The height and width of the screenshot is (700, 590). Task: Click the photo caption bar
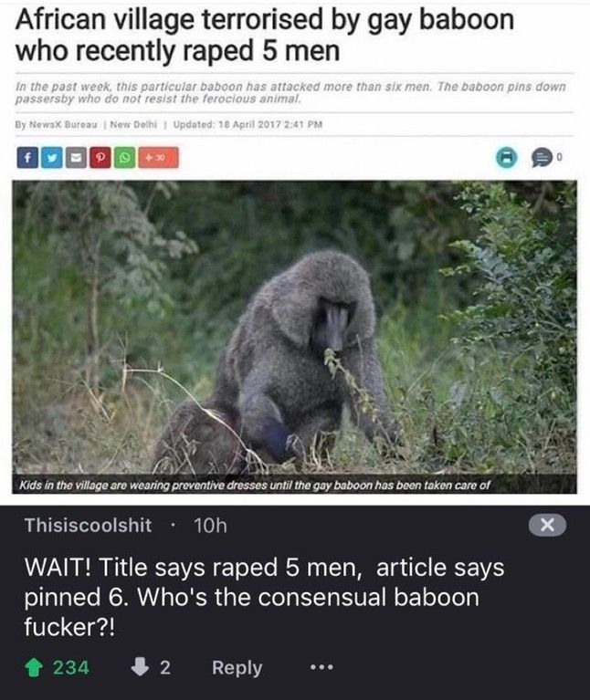point(294,485)
